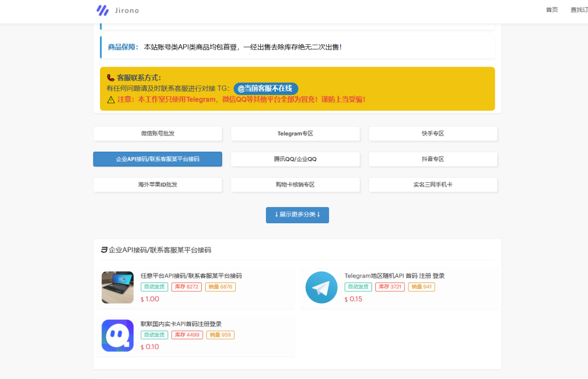The height and width of the screenshot is (379, 588).
Task: Click the $ 1.00 price
Action: (150, 299)
